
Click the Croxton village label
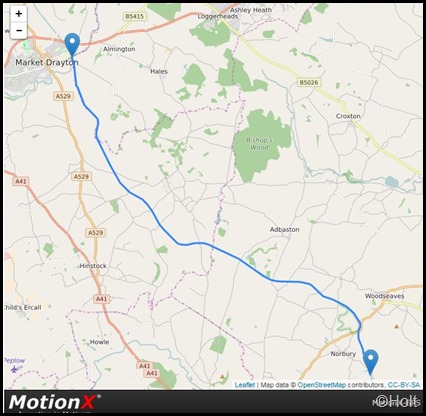click(x=348, y=116)
